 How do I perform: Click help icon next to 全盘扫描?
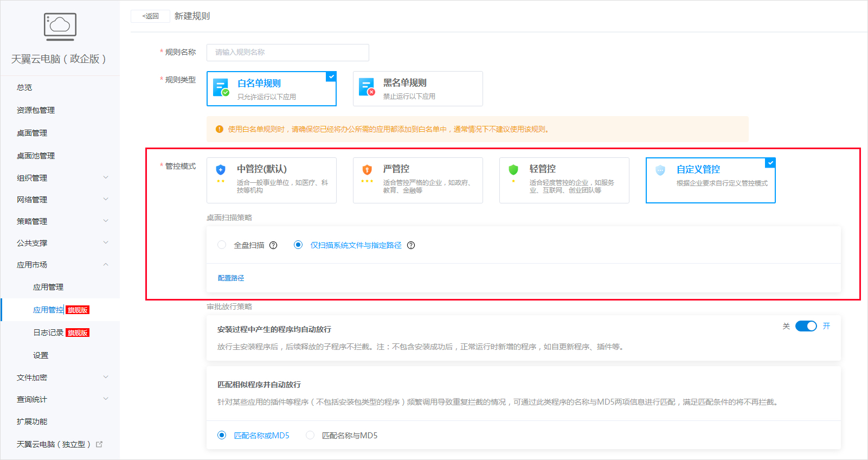pyautogui.click(x=273, y=245)
